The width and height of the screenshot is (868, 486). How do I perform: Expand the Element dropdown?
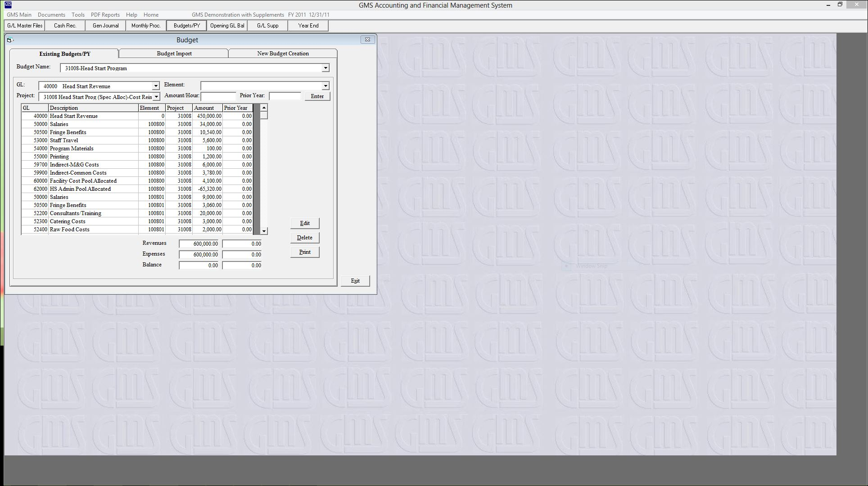click(325, 85)
